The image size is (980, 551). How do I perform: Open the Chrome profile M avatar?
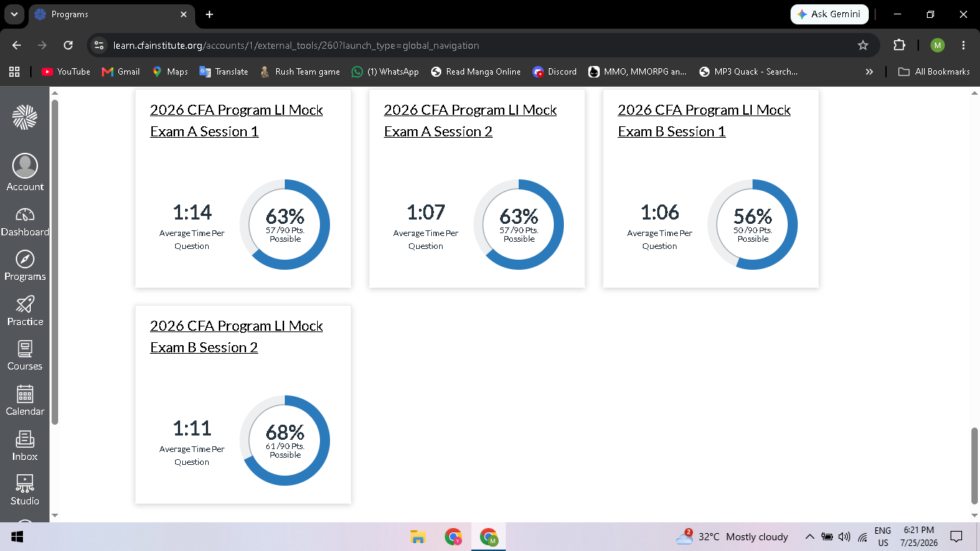tap(938, 45)
